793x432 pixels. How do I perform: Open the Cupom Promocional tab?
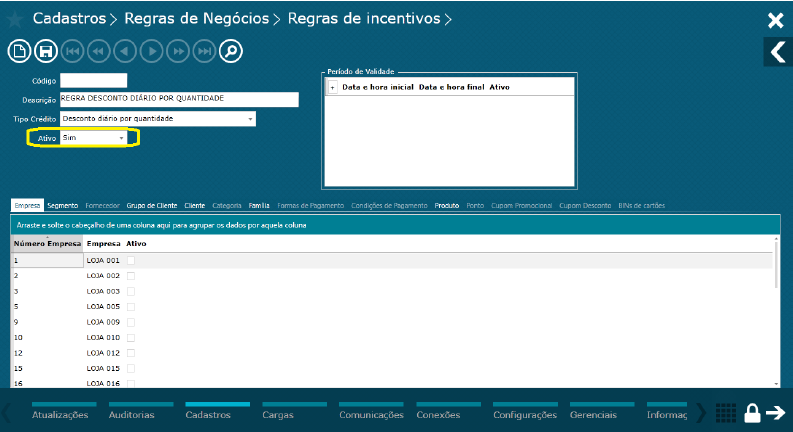tap(521, 205)
